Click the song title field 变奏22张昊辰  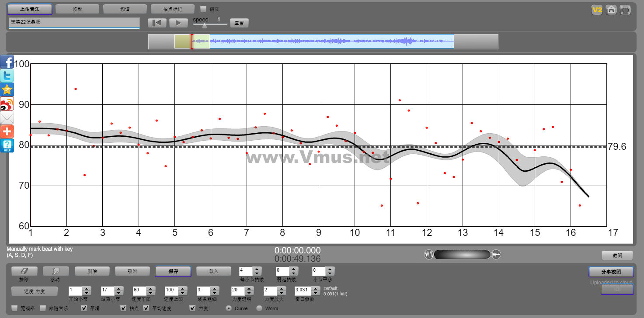(74, 23)
